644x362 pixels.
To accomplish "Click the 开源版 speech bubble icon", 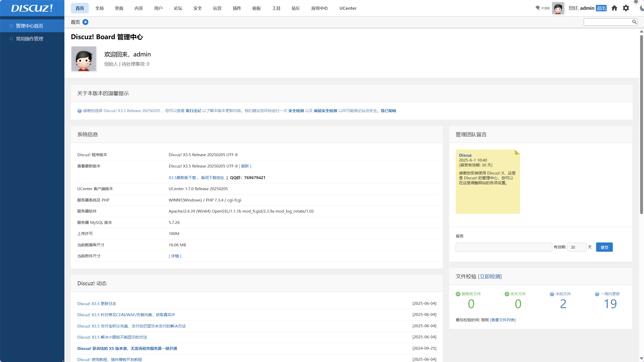I will 538,8.
